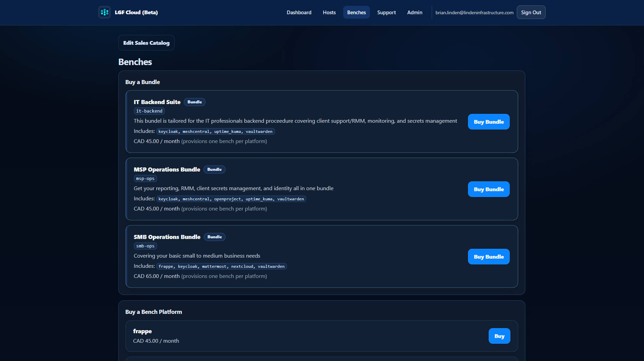Sign out of the account
The height and width of the screenshot is (361, 644).
[x=531, y=12]
